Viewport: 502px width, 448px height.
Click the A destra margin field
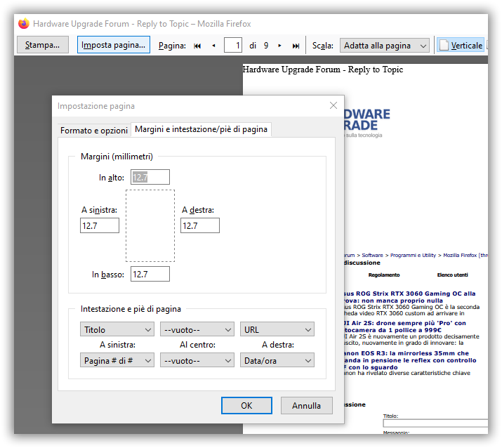coord(200,225)
